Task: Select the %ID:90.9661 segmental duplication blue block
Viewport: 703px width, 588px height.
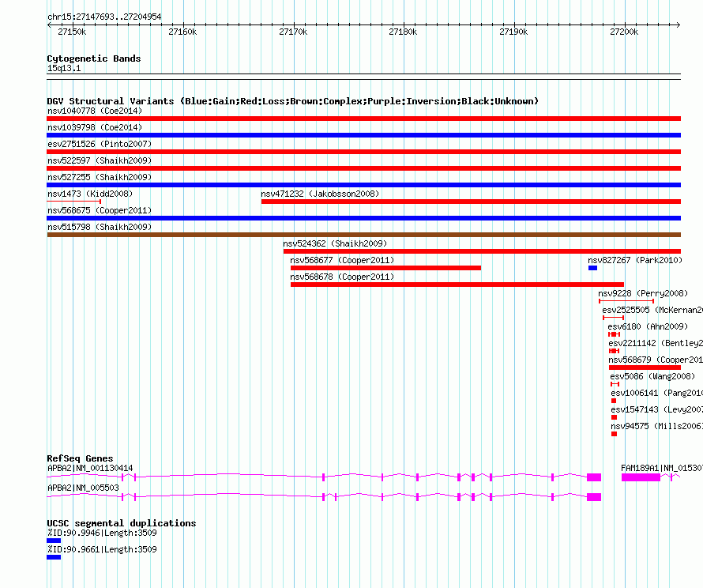Action: pyautogui.click(x=54, y=557)
